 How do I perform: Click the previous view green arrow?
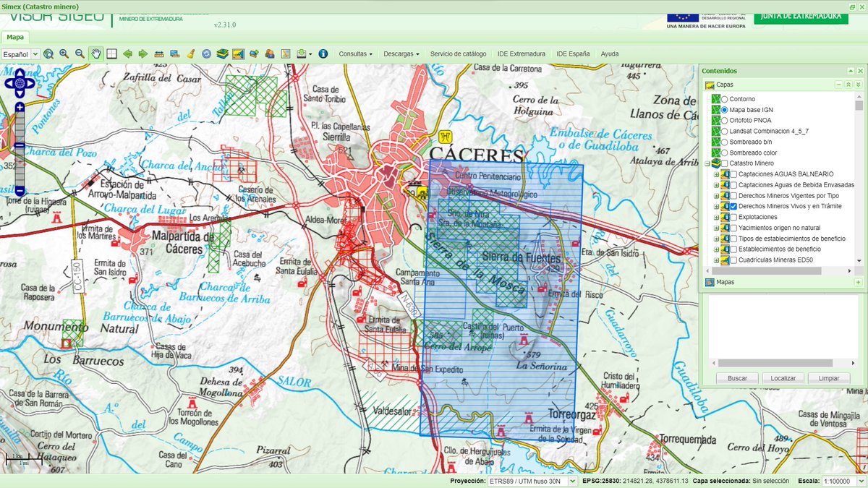point(127,53)
